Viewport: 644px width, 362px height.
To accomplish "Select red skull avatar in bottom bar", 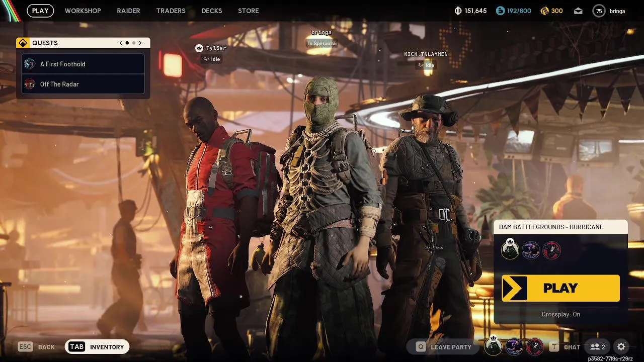I will 534,346.
